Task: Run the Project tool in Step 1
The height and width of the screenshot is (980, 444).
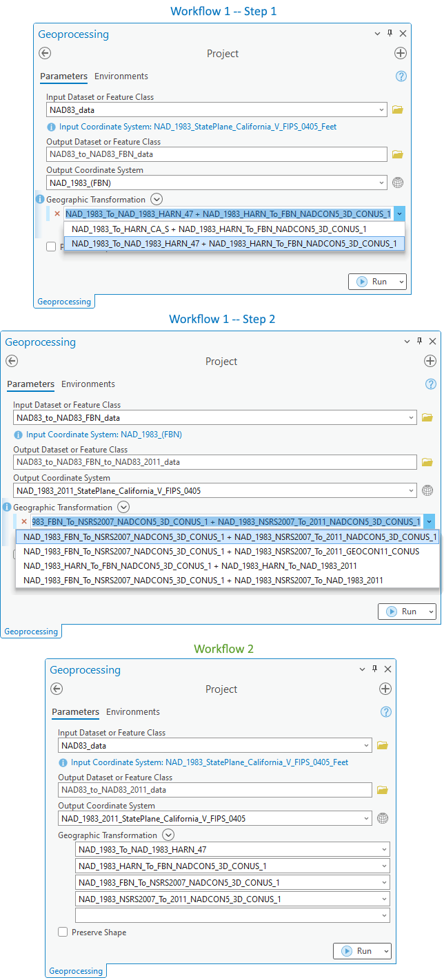Action: click(372, 282)
